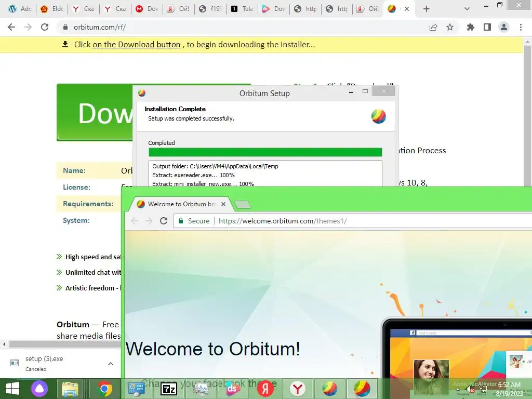The height and width of the screenshot is (399, 532).
Task: Open the setup (5).exe download item
Action: pyautogui.click(x=44, y=363)
